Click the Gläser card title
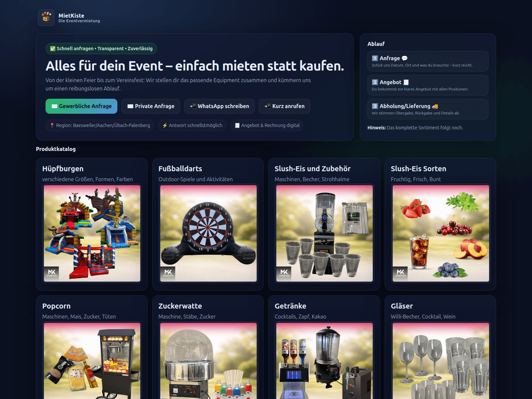 click(x=402, y=306)
